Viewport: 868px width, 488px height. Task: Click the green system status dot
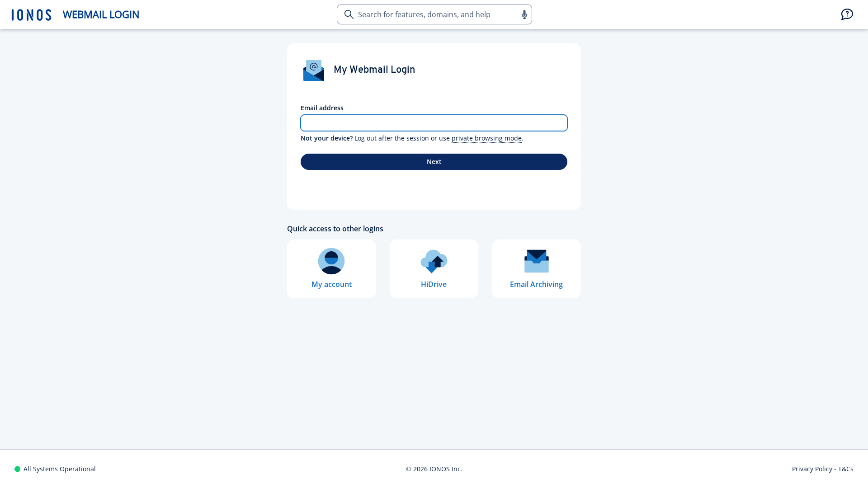(17, 469)
